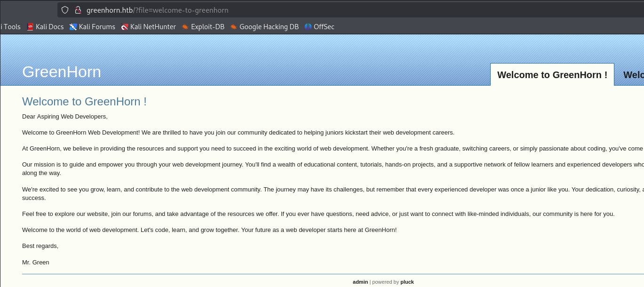
Task: Click the white GreenHorn site title
Action: click(x=62, y=72)
